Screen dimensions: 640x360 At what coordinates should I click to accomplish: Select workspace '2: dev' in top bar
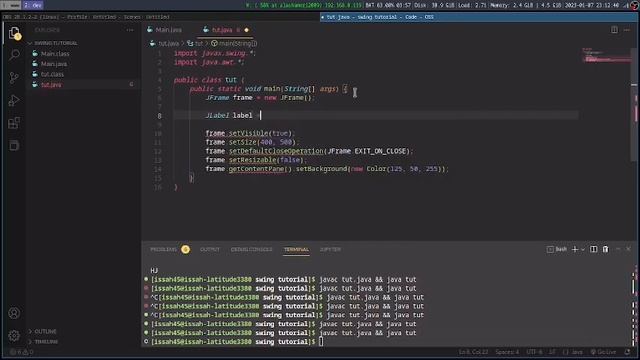[33, 5]
